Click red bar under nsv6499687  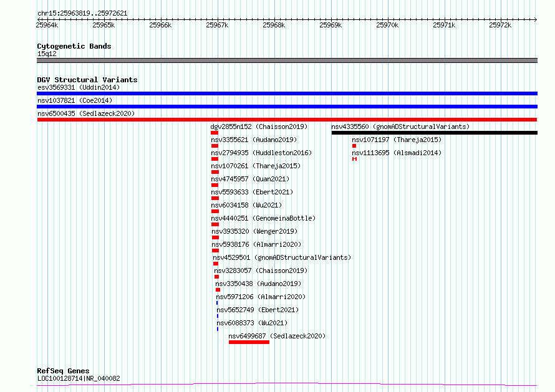[249, 342]
